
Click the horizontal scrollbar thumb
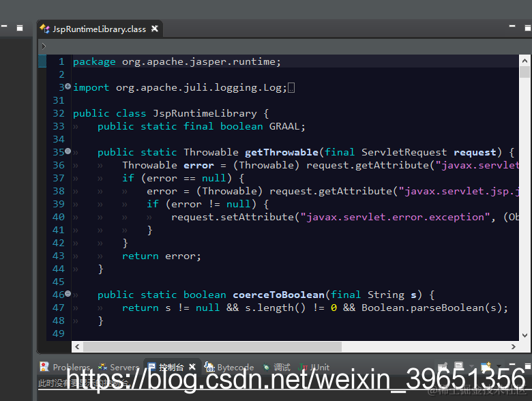point(212,346)
